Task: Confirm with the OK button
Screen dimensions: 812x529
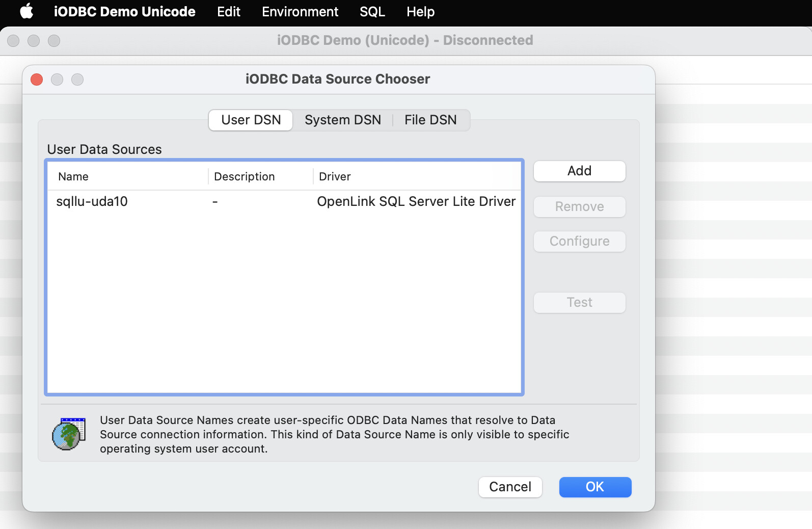Action: coord(595,487)
